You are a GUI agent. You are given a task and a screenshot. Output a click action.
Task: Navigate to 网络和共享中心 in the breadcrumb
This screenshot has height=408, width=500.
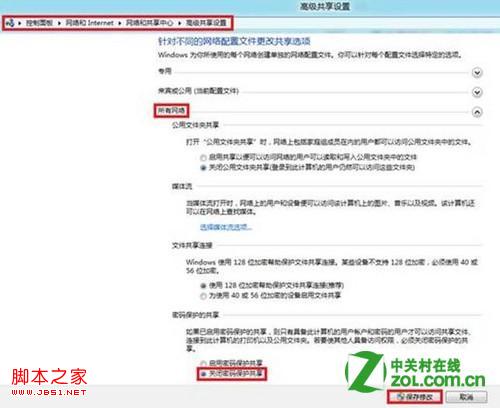149,23
